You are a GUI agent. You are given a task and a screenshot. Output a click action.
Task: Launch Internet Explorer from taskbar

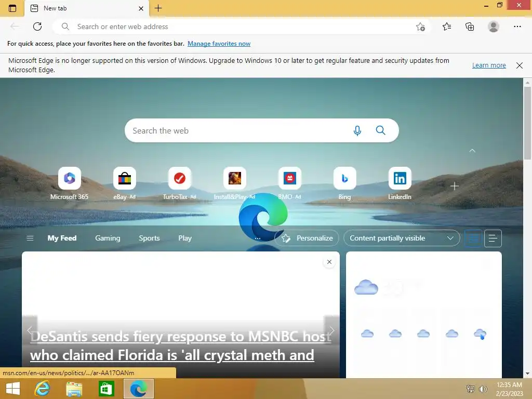[43, 389]
